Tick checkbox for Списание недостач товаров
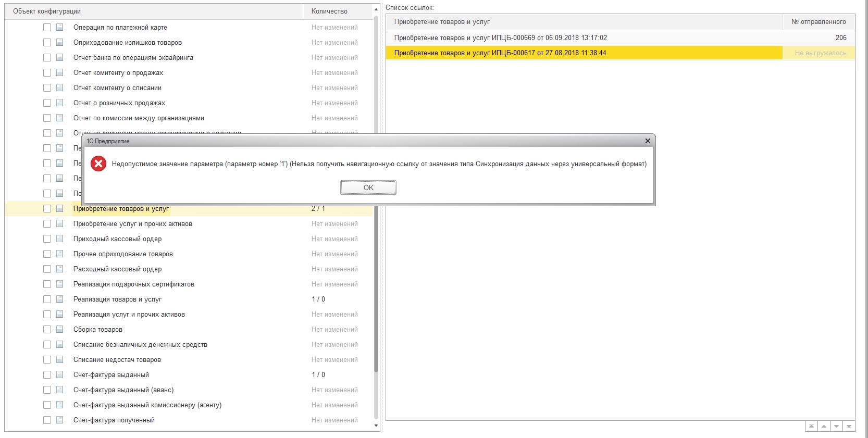This screenshot has height=438, width=868. pyautogui.click(x=47, y=359)
